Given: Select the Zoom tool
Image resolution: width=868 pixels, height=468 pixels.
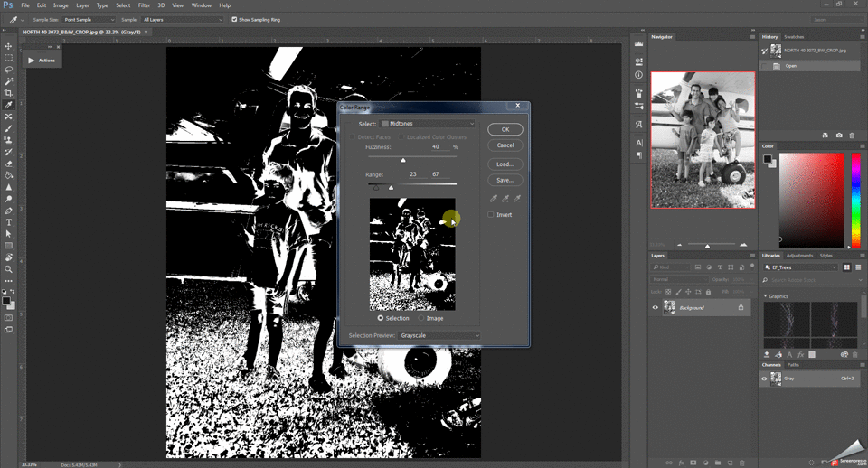Looking at the screenshot, I should click(x=8, y=269).
